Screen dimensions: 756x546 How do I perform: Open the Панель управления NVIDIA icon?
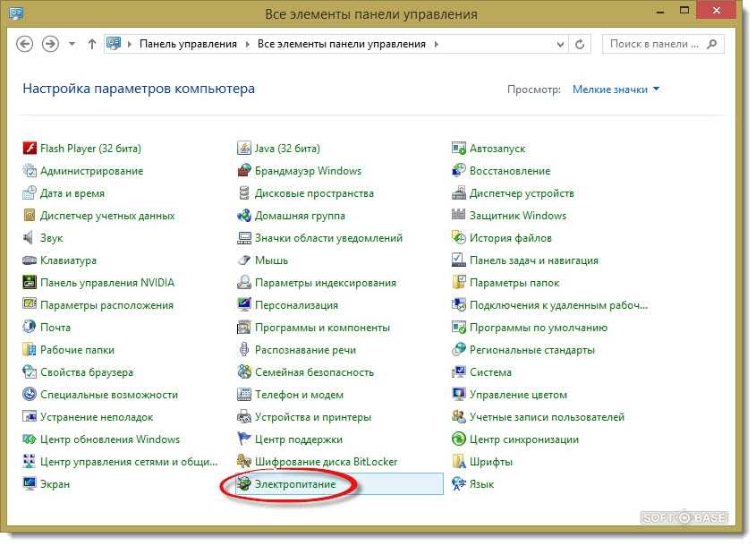(x=30, y=282)
